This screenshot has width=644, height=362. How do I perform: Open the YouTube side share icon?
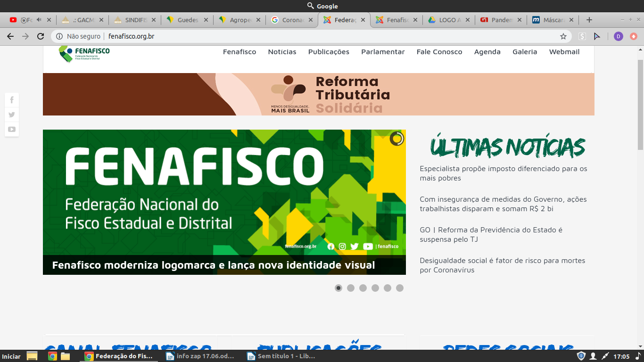[x=12, y=129]
